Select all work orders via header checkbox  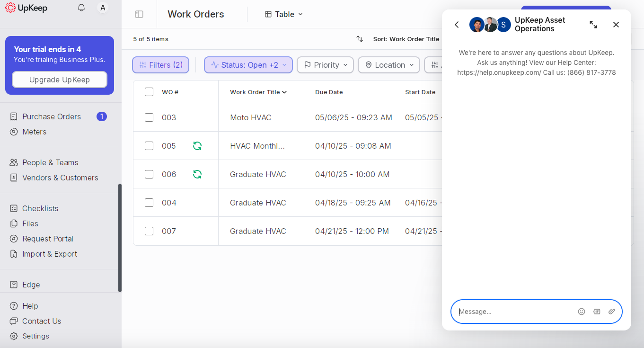click(x=149, y=92)
